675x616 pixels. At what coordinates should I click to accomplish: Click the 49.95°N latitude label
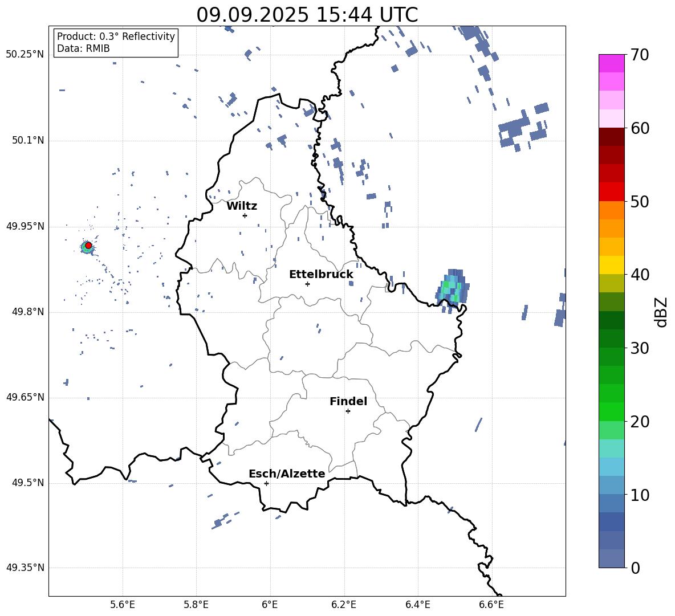point(25,226)
